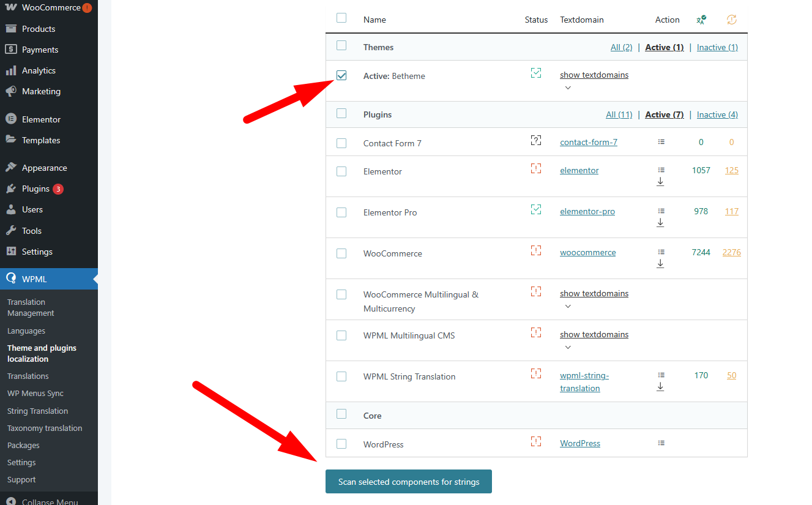Click the Tools wrench icon
812x505 pixels.
point(11,231)
